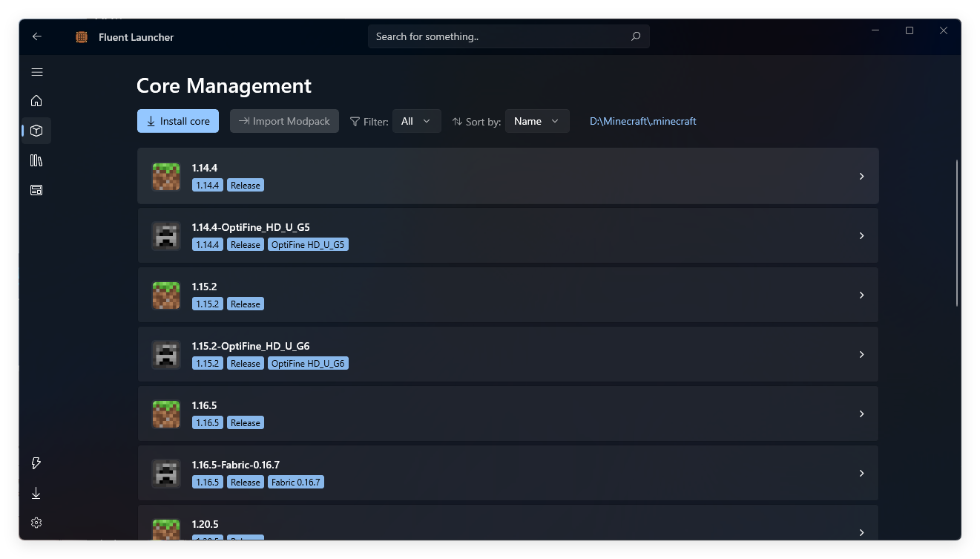Click the sort arrows icon
980x559 pixels.
coord(457,122)
